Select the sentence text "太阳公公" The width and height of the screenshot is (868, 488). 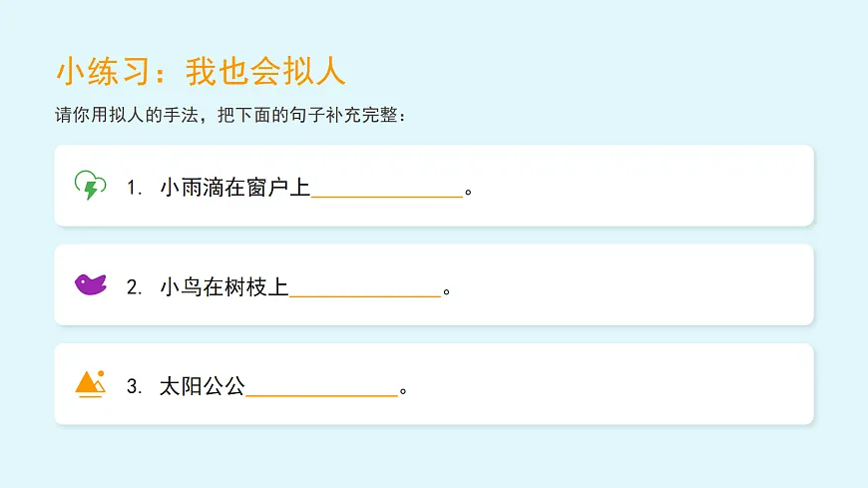point(202,387)
